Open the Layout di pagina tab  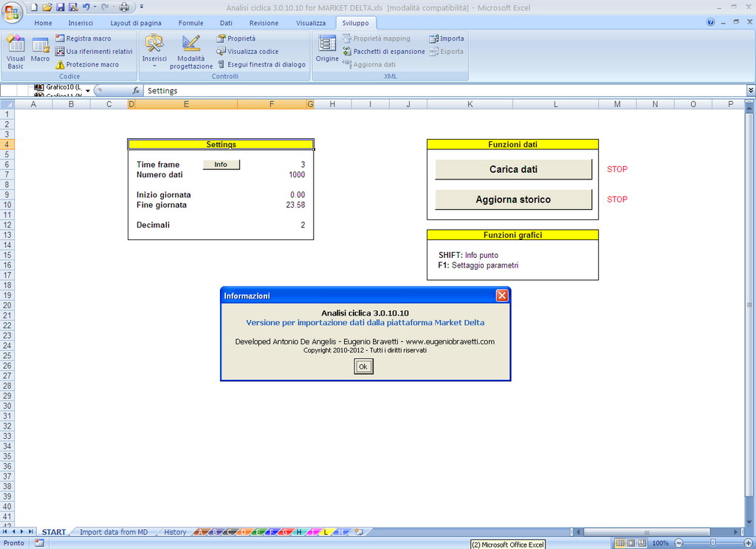click(136, 23)
